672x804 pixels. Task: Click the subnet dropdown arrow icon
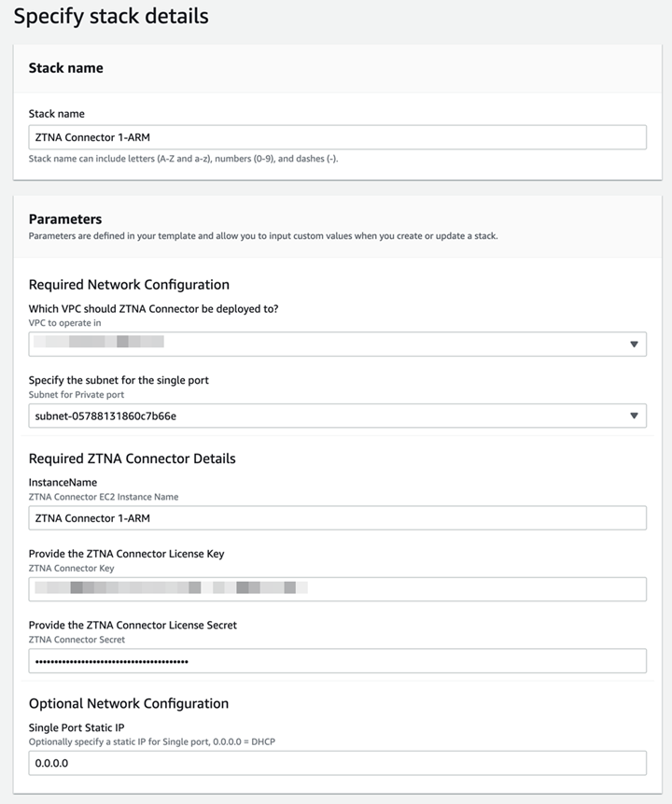click(x=634, y=416)
